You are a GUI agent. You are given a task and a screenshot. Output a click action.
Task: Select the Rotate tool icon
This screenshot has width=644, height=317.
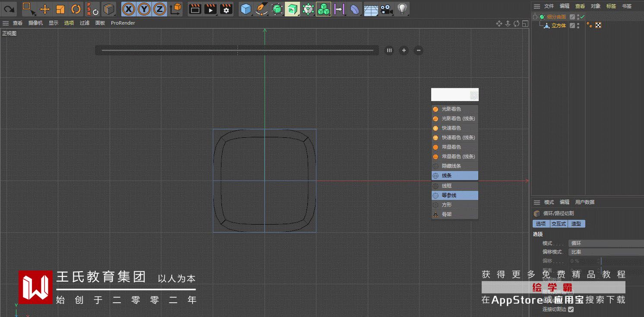pyautogui.click(x=76, y=9)
